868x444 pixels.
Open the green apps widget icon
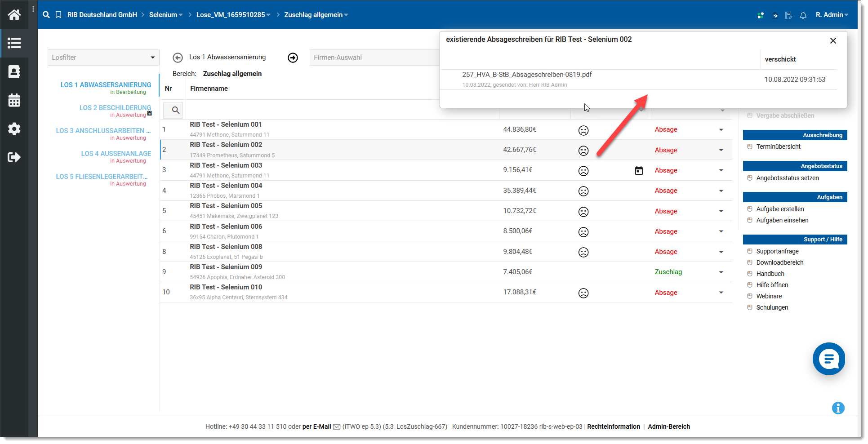[x=761, y=15]
